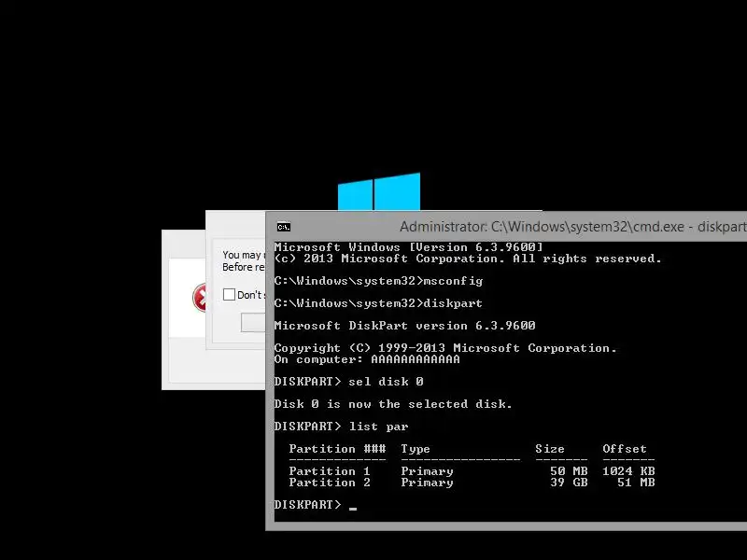Click the '(c) 2013 Microsoft Corporation' copyright line
The width and height of the screenshot is (747, 560).
(468, 259)
